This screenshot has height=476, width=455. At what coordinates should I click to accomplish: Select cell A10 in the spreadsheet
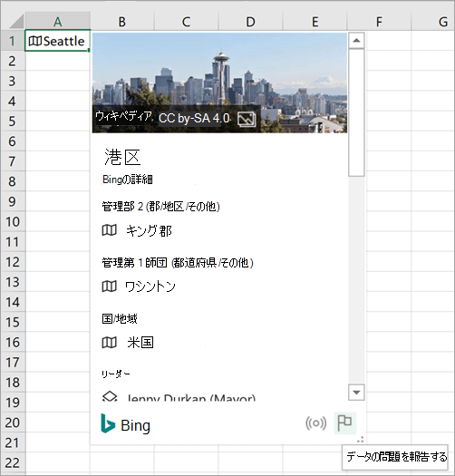(x=58, y=221)
